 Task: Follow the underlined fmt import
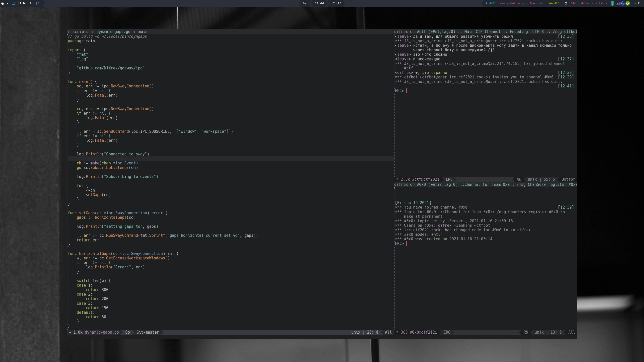click(x=83, y=54)
